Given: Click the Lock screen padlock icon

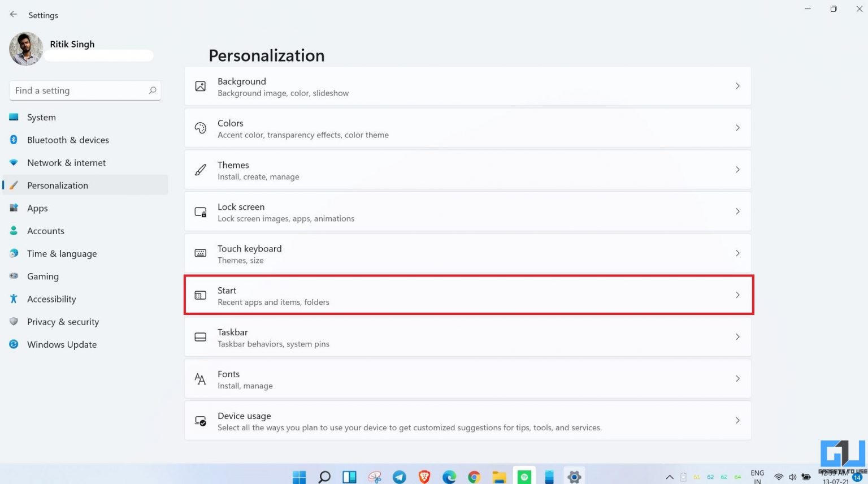Looking at the screenshot, I should pyautogui.click(x=200, y=211).
